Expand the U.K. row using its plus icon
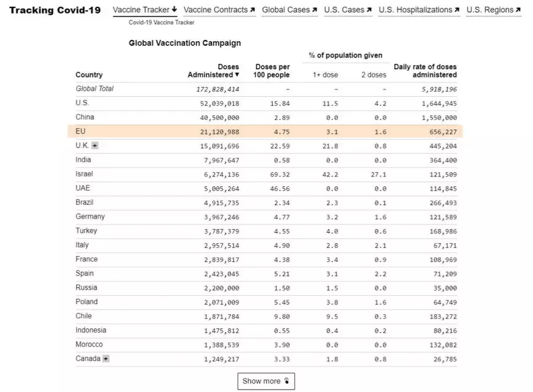 tap(94, 146)
